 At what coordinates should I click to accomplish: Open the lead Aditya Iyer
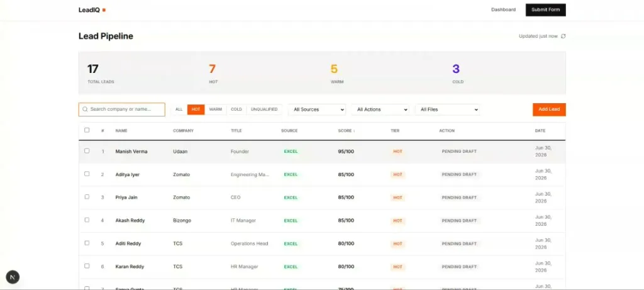(127, 175)
